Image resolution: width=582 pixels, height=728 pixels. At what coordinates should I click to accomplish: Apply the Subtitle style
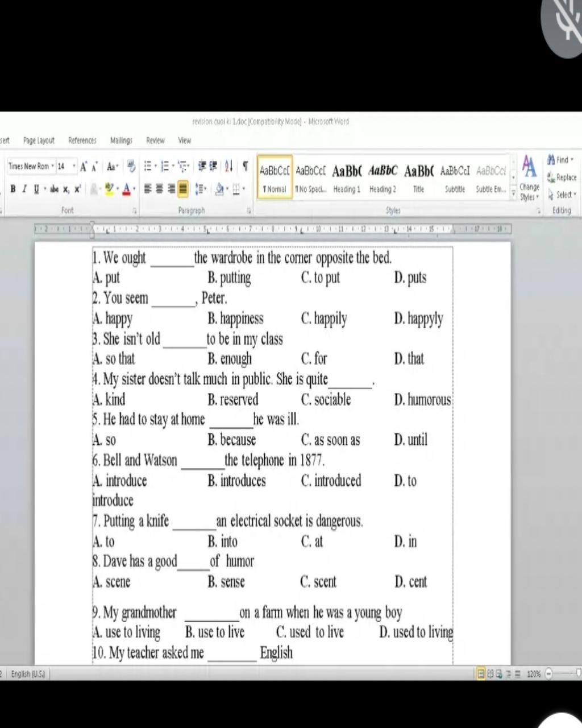click(x=455, y=177)
